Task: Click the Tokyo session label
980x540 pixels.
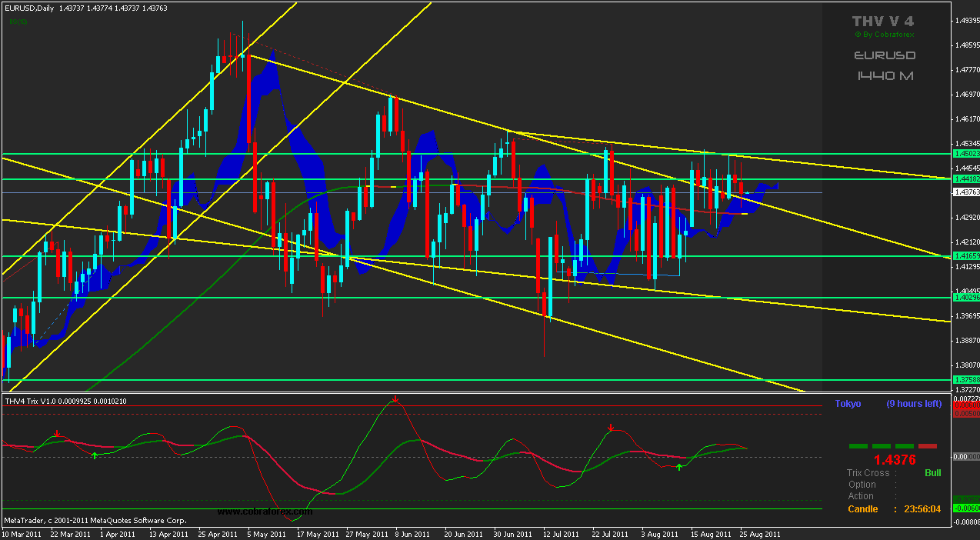Action: coord(848,404)
